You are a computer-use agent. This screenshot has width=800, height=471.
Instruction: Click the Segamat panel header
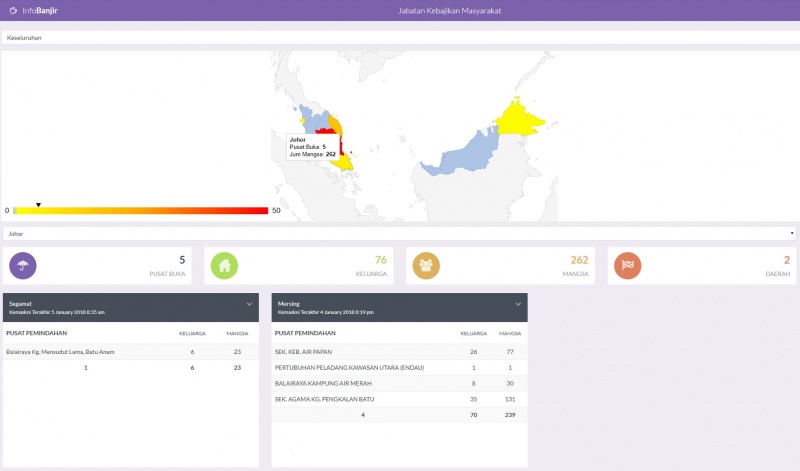point(131,307)
